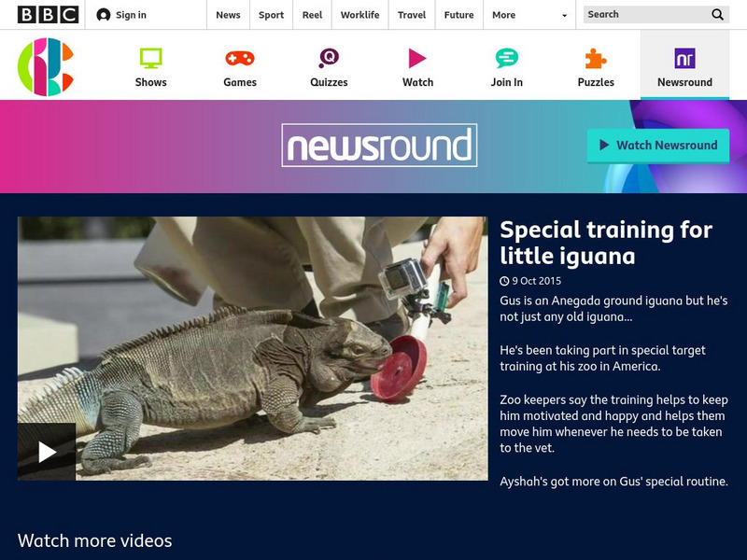Image resolution: width=747 pixels, height=560 pixels.
Task: Click the iguana video thumbnail
Action: 252,348
